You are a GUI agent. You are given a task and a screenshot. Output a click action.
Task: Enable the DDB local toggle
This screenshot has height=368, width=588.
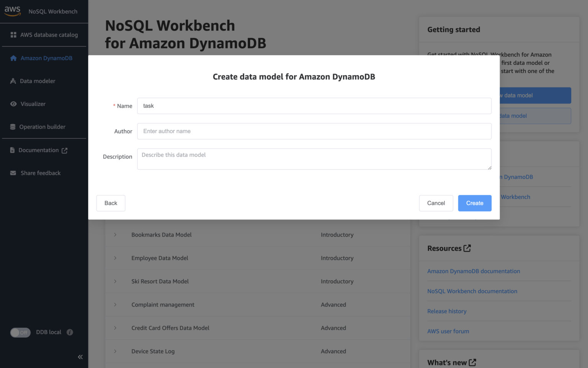(20, 332)
